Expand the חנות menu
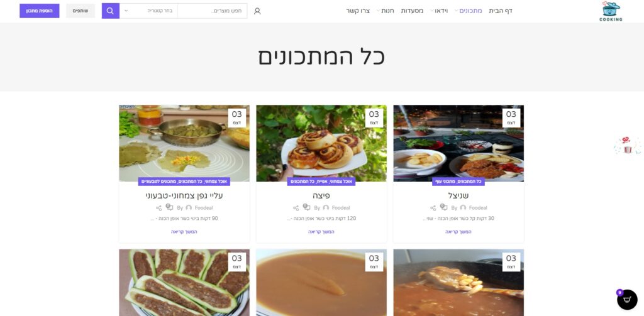This screenshot has height=316, width=644. click(385, 11)
